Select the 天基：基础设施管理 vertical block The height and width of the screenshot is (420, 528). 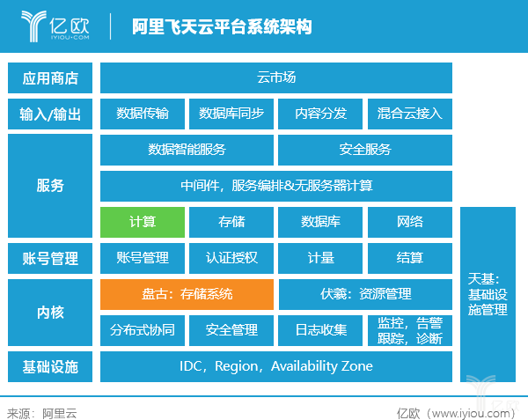pyautogui.click(x=488, y=294)
